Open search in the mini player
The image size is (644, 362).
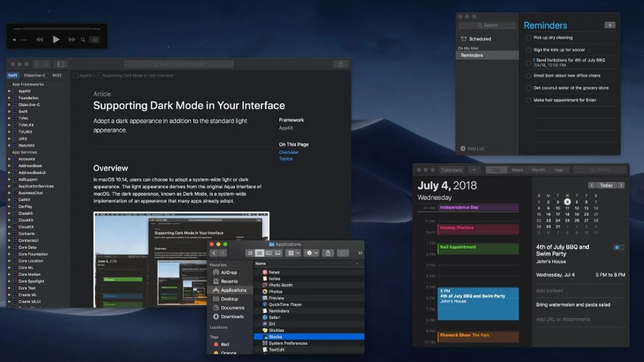point(83,40)
